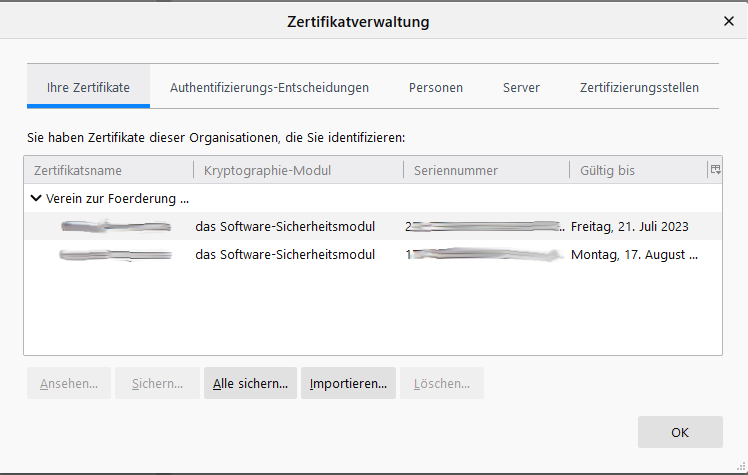Go to the Zertifizierungsstellen tab

coord(639,88)
